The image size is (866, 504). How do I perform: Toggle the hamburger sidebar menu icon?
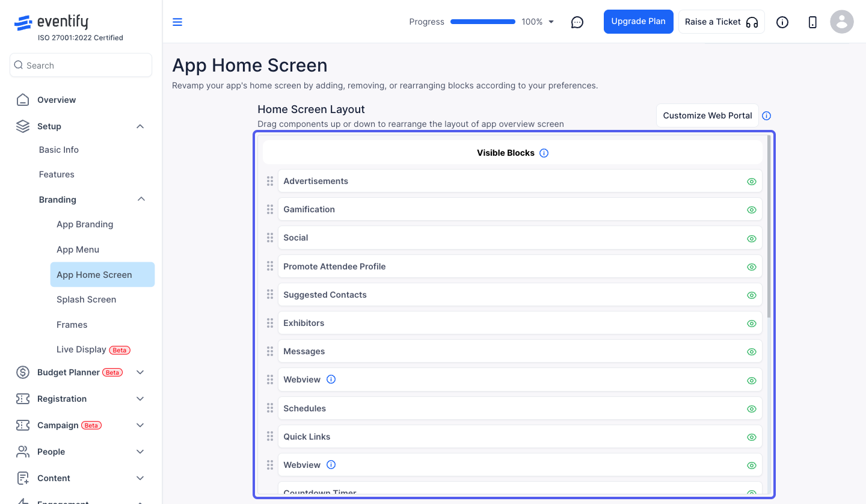pos(177,22)
